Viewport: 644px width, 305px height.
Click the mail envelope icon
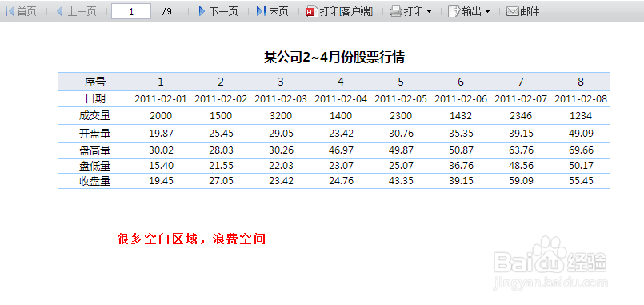512,11
